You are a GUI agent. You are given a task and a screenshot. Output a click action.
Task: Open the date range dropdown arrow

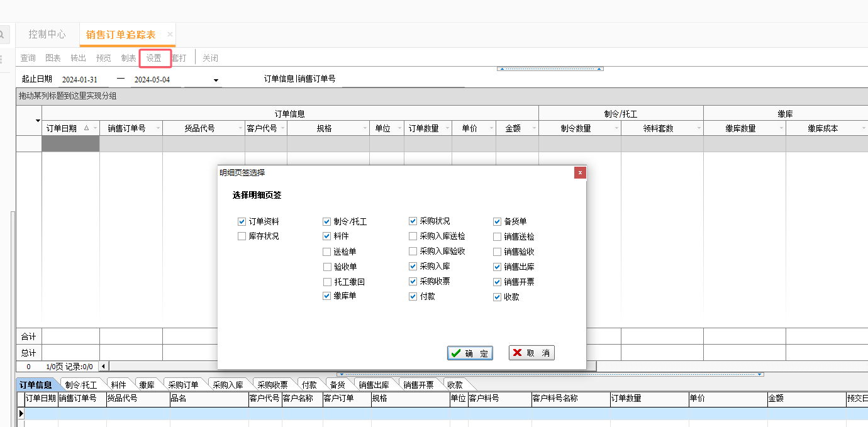(216, 80)
